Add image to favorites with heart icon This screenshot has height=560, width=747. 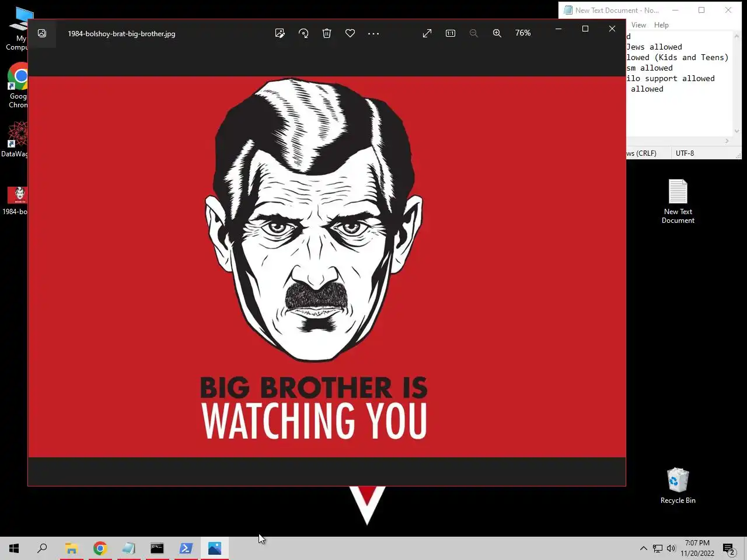[350, 33]
